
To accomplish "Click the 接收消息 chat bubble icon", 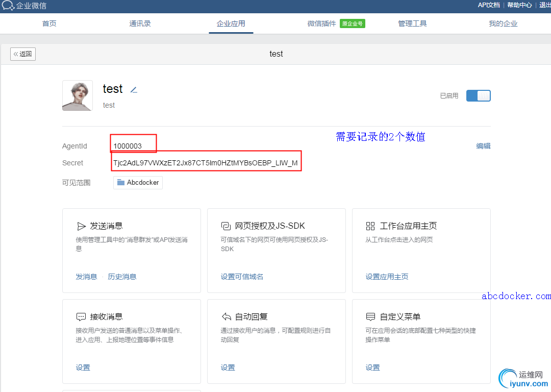I will pos(81,316).
